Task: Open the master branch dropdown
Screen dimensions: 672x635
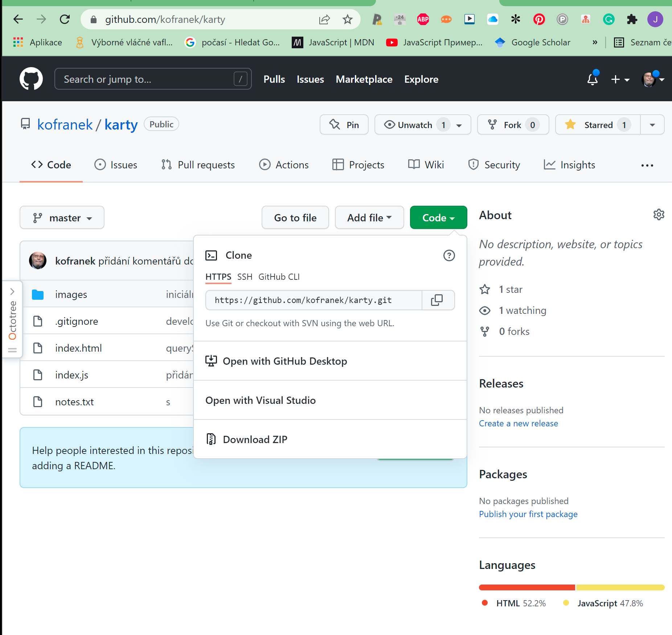Action: click(62, 218)
